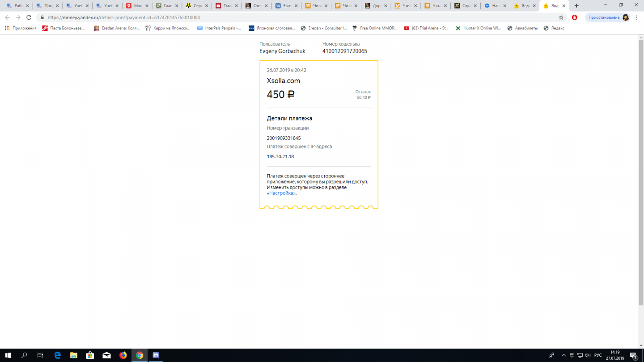Open the Epic Games tray icon

pos(572,355)
